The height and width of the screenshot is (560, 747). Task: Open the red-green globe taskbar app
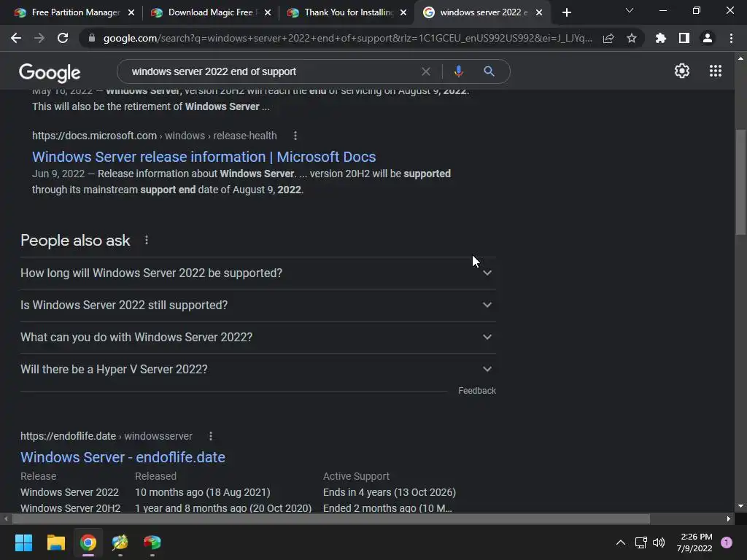tap(152, 542)
